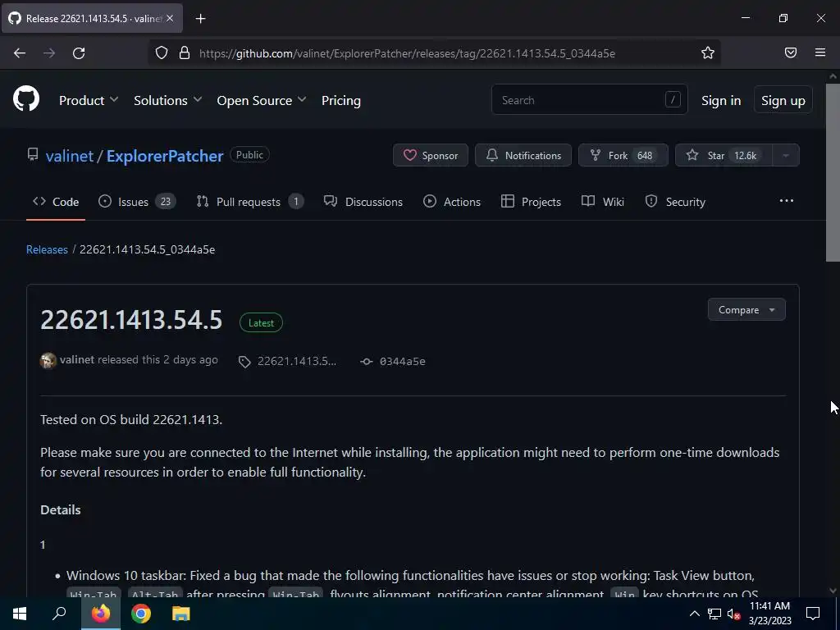Click the padlock site info icon
This screenshot has width=840, height=630.
coord(185,53)
